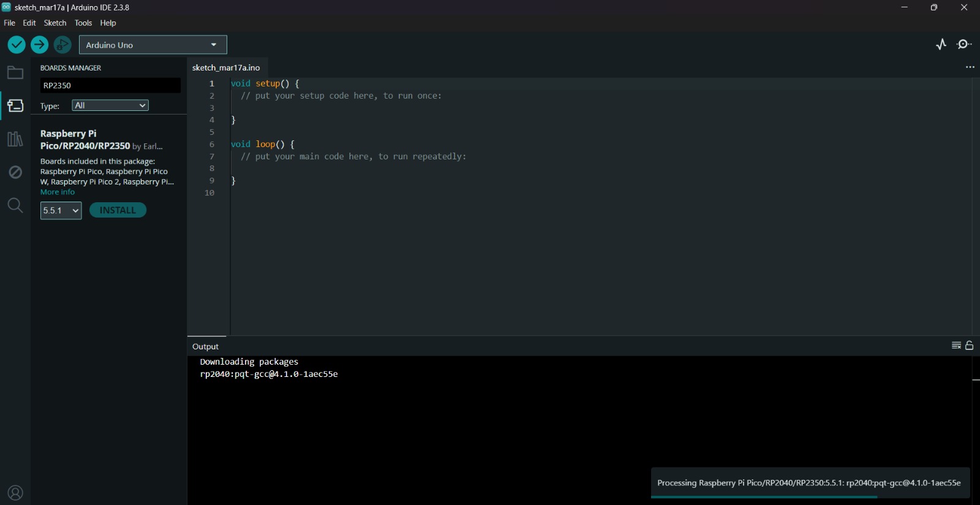Open the Debug panel in sidebar

(15, 172)
